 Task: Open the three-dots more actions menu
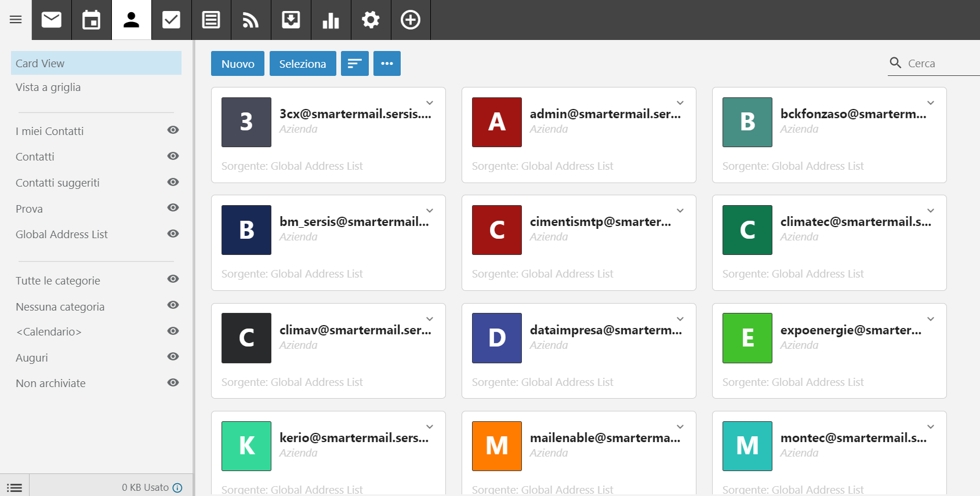coord(387,64)
